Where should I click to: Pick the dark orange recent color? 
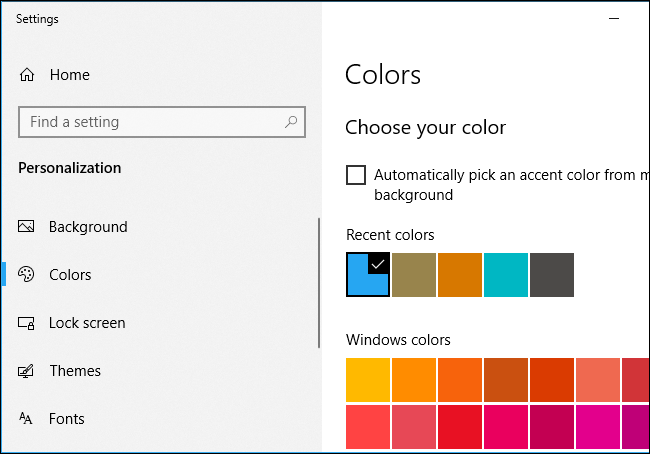tap(460, 274)
